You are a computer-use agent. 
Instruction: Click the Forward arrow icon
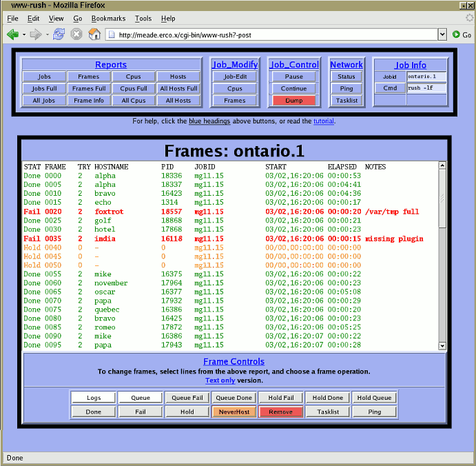click(x=36, y=34)
